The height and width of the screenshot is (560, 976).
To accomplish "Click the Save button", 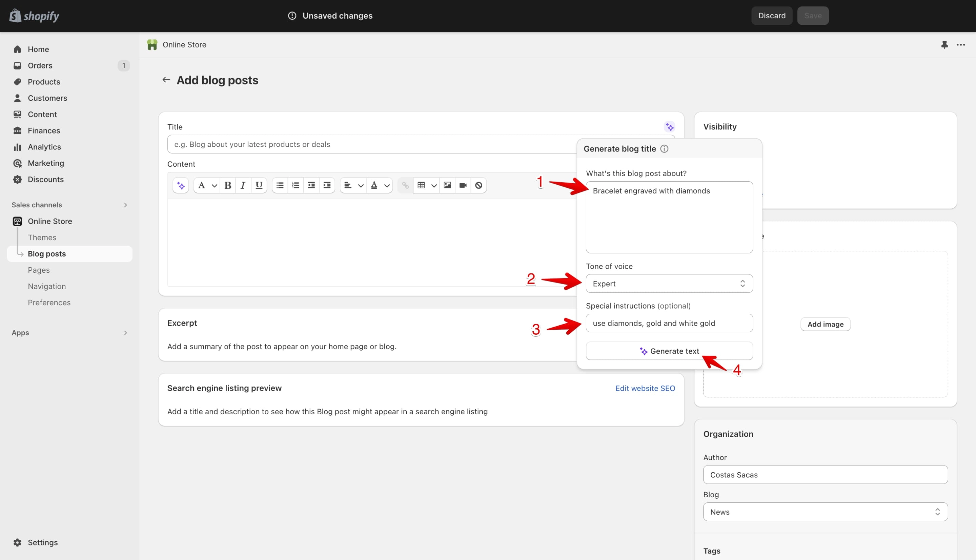I will (x=813, y=16).
